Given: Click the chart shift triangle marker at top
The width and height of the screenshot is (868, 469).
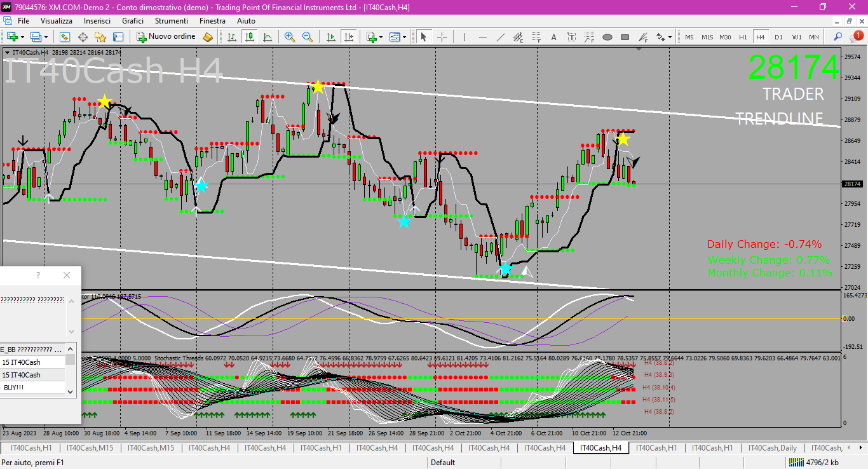Looking at the screenshot, I should point(639,50).
